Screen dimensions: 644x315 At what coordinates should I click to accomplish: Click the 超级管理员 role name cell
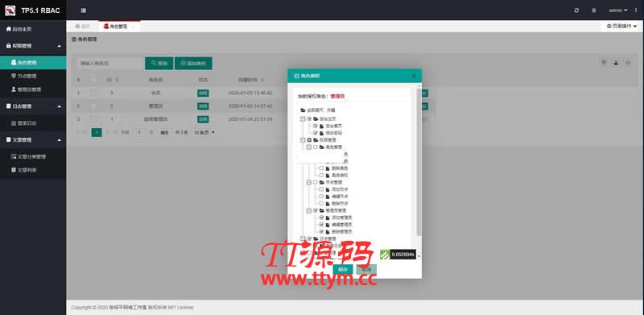(x=156, y=119)
